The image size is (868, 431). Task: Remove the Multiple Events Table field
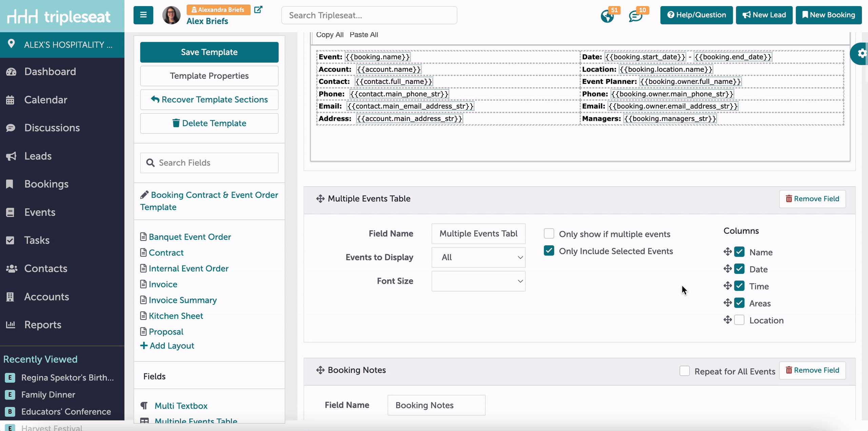(812, 199)
